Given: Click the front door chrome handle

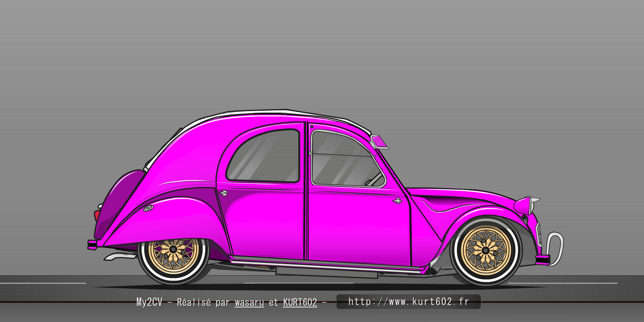Looking at the screenshot, I should pos(397,200).
